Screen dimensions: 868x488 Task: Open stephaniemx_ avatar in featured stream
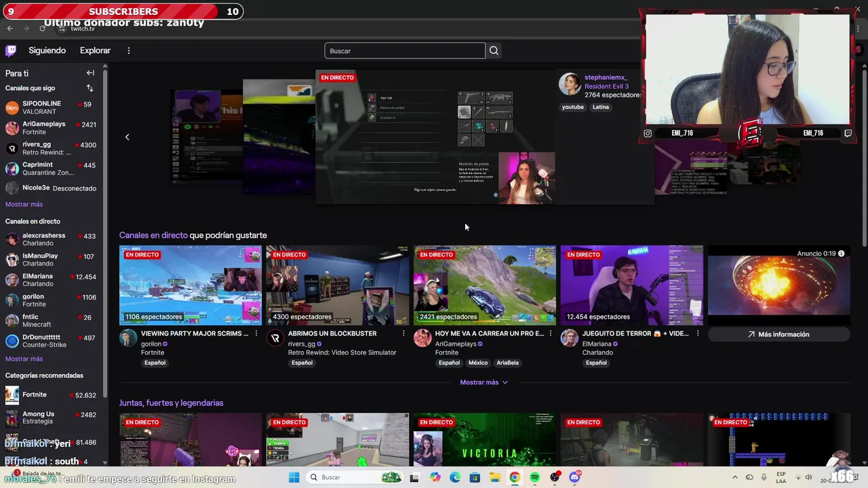(570, 84)
